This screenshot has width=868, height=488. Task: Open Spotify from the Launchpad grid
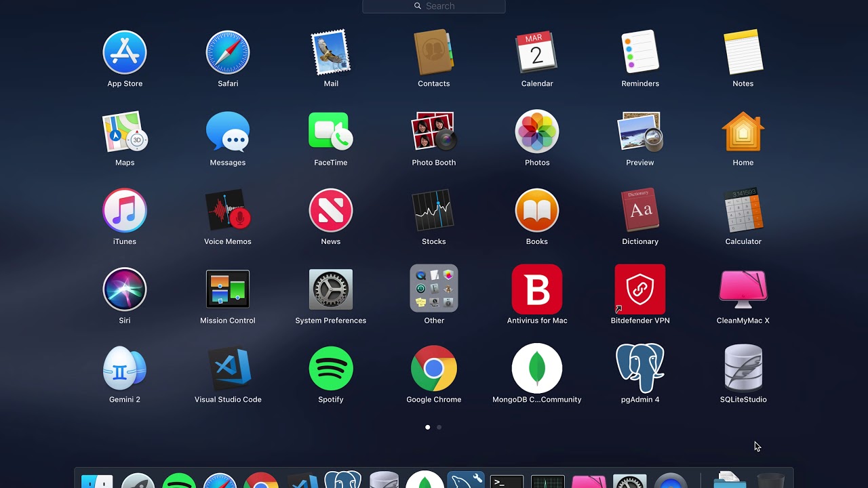(x=331, y=368)
